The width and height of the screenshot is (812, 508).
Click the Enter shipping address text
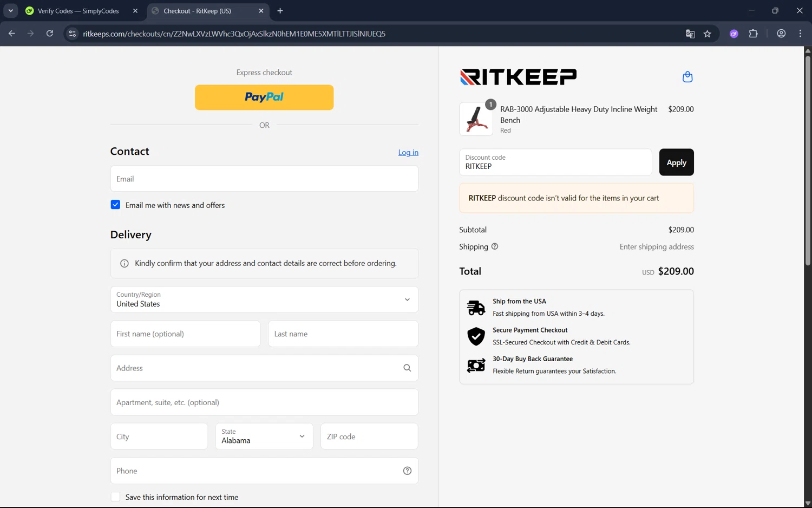(x=657, y=247)
